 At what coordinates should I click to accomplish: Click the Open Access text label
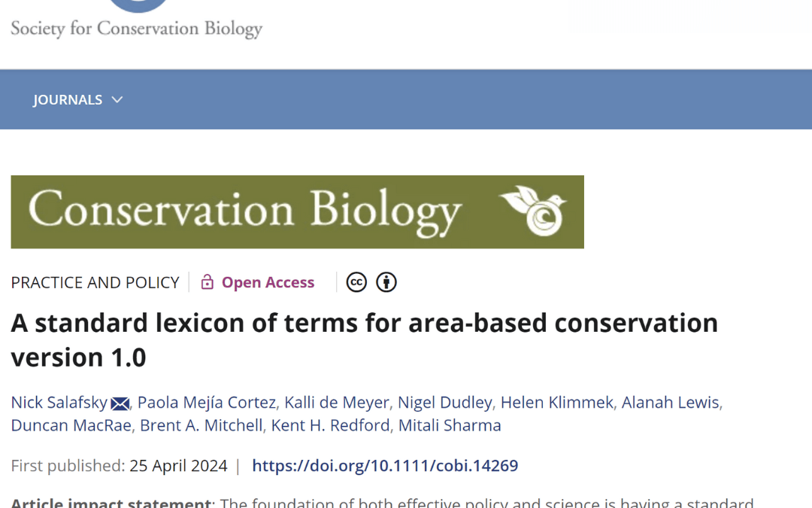pyautogui.click(x=267, y=281)
